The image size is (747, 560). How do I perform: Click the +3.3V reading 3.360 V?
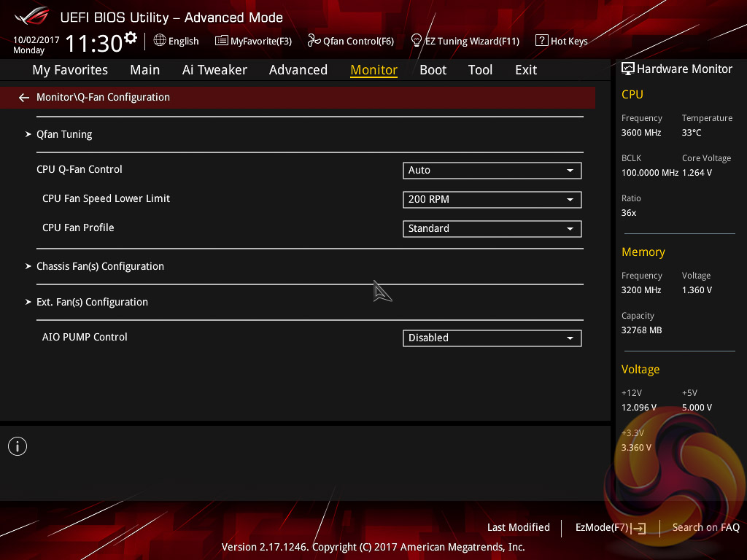click(636, 448)
